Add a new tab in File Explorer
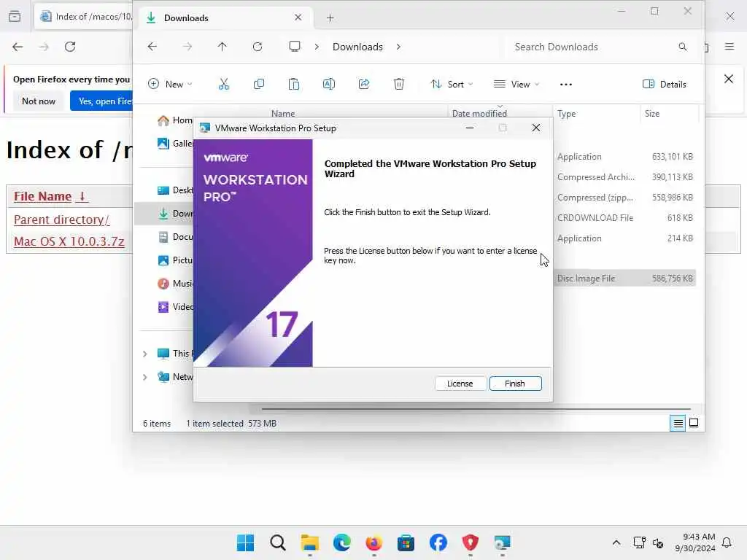The width and height of the screenshot is (747, 560). [330, 18]
